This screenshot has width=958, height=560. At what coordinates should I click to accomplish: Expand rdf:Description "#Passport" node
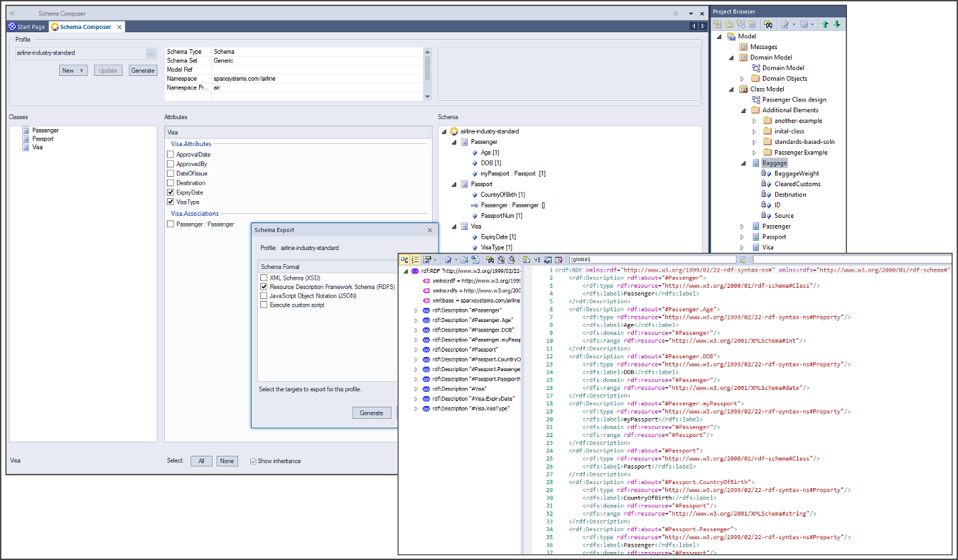pyautogui.click(x=416, y=350)
